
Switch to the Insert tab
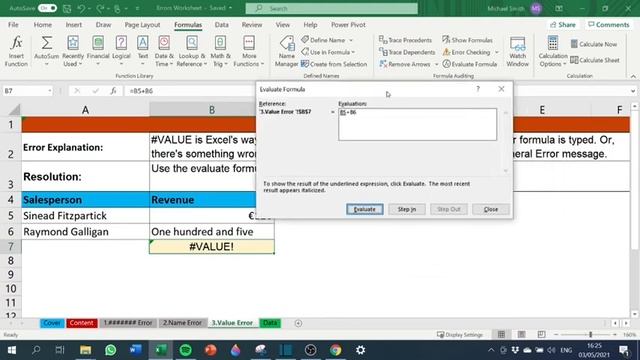click(74, 25)
